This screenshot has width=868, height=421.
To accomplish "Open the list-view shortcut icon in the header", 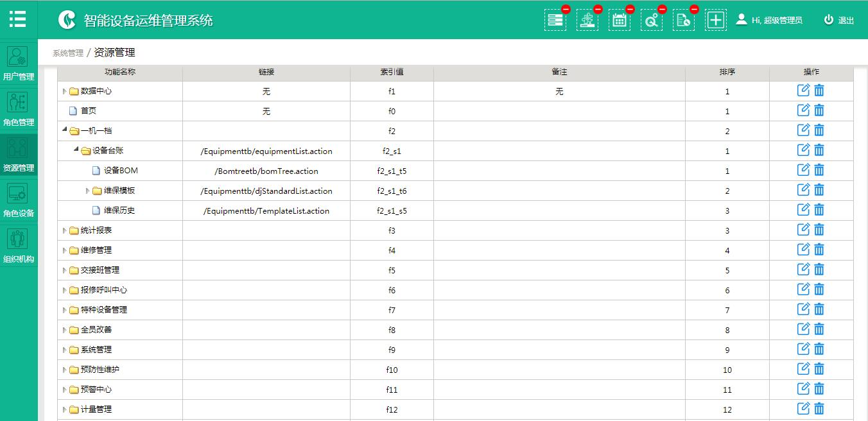I will click(555, 20).
